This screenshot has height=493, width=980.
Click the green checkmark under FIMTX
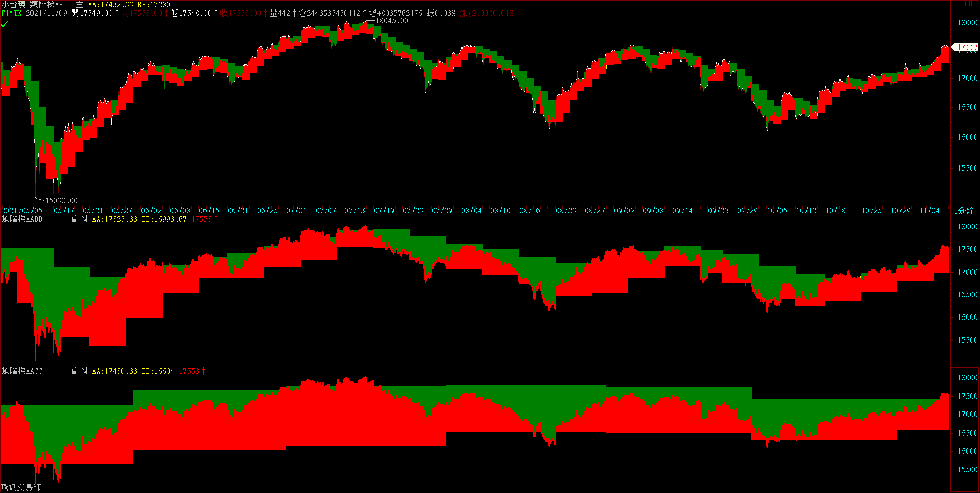point(5,24)
